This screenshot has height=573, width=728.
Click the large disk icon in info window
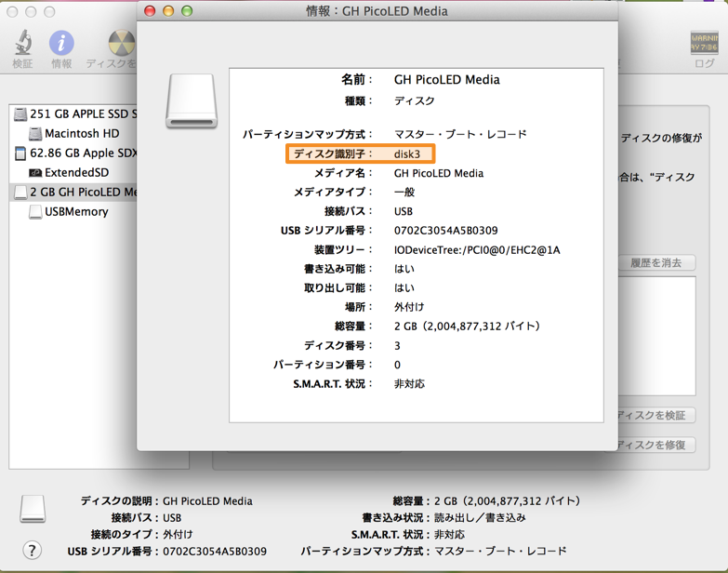192,100
